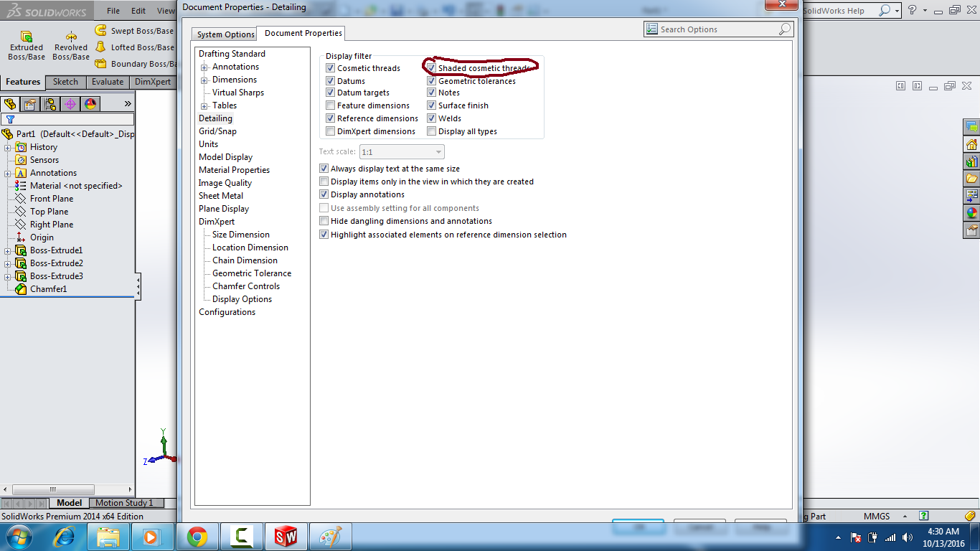Open PropertyManager tab icon

click(x=30, y=104)
